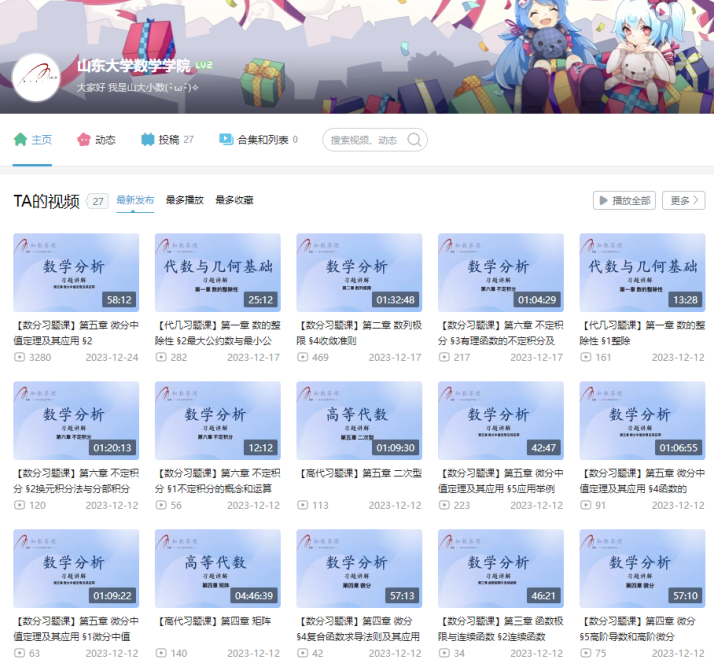
Task: Open the 04:46:39 高等代数 矩阵 thumbnail
Action: [x=217, y=569]
